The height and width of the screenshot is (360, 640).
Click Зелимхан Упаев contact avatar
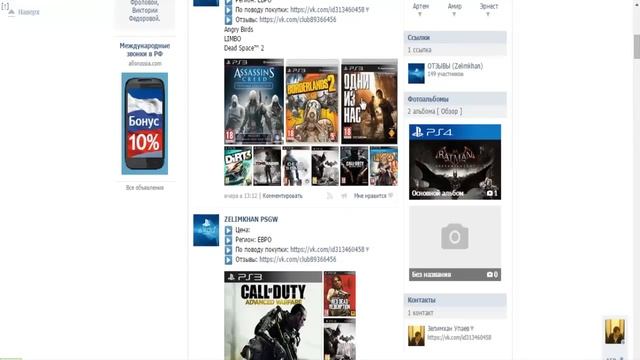pyautogui.click(x=416, y=336)
